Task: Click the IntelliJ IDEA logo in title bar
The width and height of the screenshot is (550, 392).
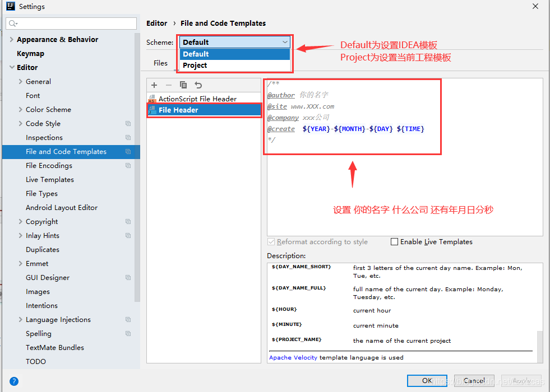Action: click(x=11, y=6)
